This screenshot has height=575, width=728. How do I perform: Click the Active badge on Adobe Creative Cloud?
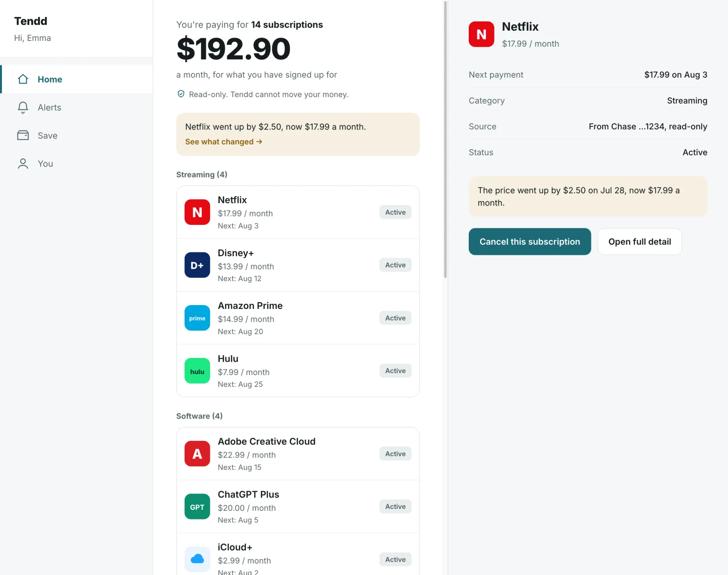pyautogui.click(x=395, y=454)
